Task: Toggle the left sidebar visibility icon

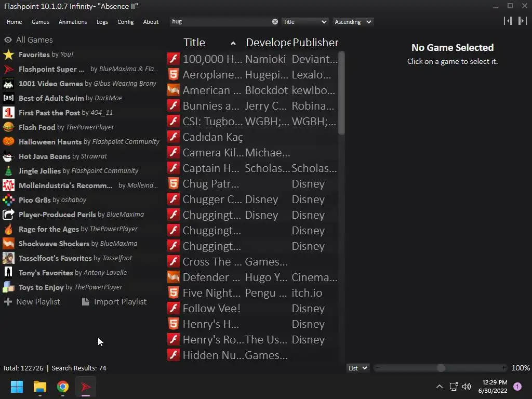Action: click(x=508, y=21)
